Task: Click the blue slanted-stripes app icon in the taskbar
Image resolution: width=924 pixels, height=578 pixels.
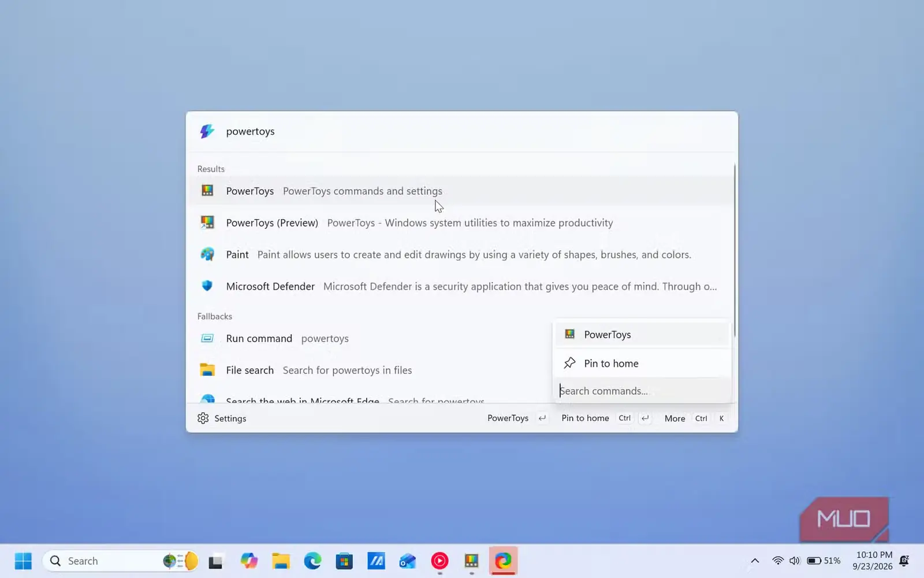Action: click(x=376, y=561)
